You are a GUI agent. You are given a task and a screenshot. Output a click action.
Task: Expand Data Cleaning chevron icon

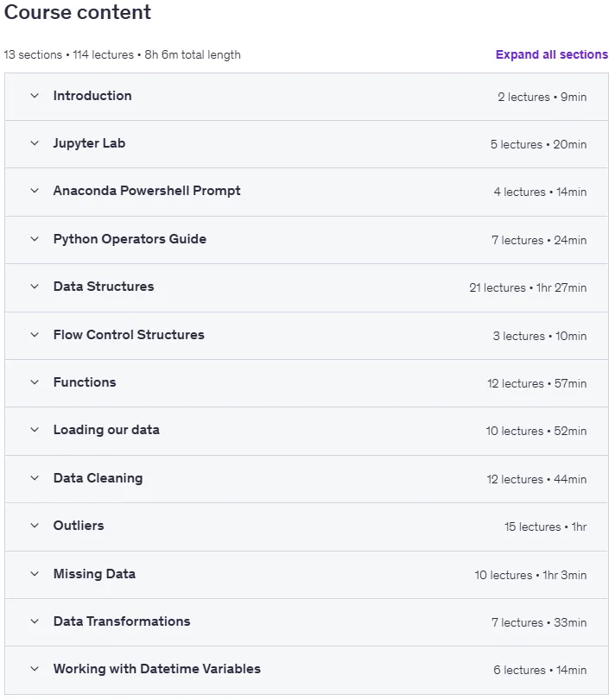(35, 478)
